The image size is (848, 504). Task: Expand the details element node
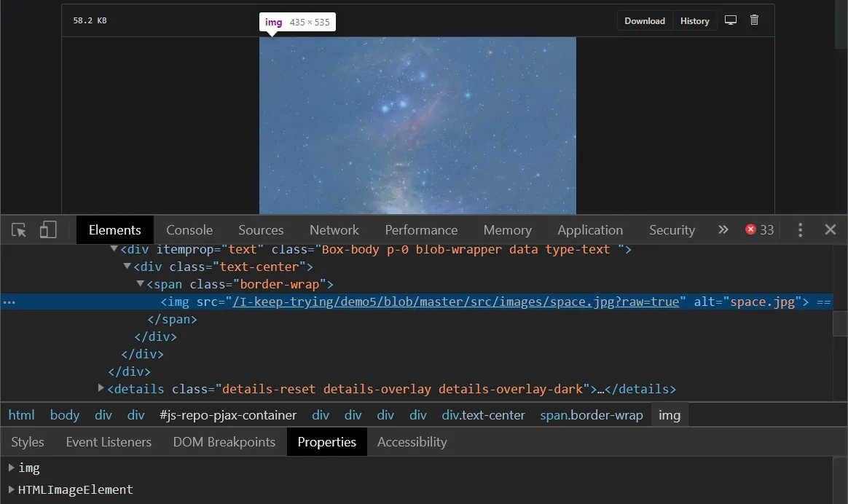tap(101, 387)
